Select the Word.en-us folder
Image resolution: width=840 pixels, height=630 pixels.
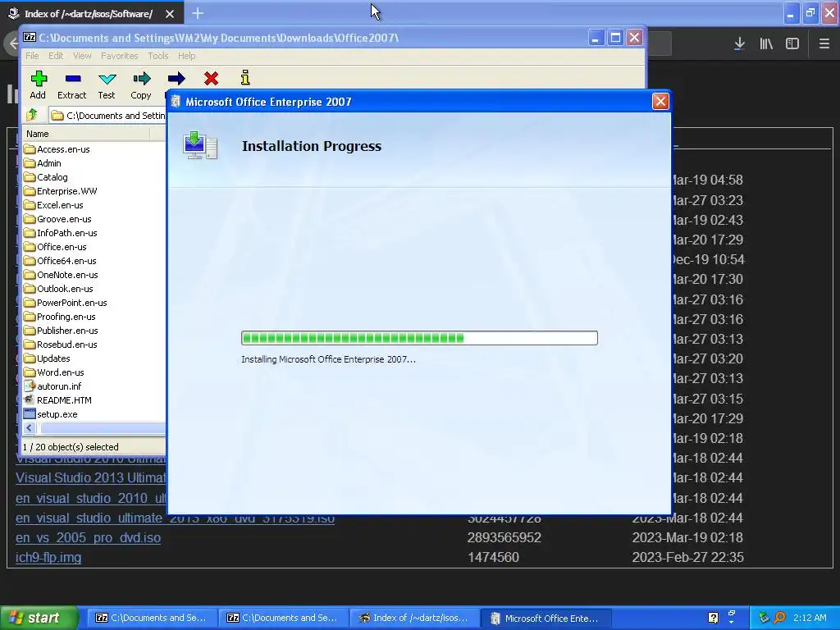(x=53, y=372)
